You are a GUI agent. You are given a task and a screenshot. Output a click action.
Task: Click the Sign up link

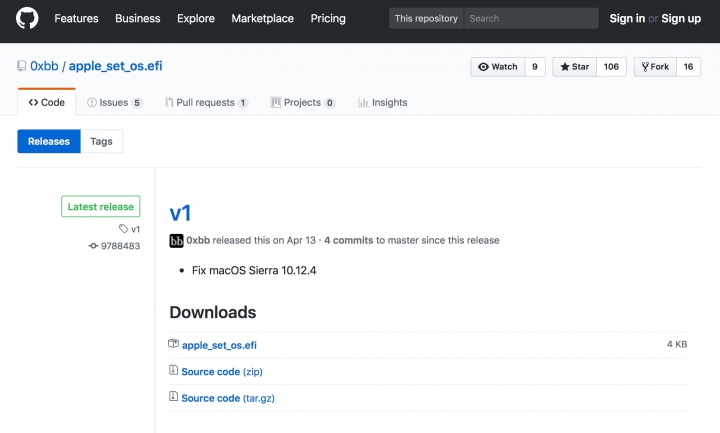click(681, 18)
